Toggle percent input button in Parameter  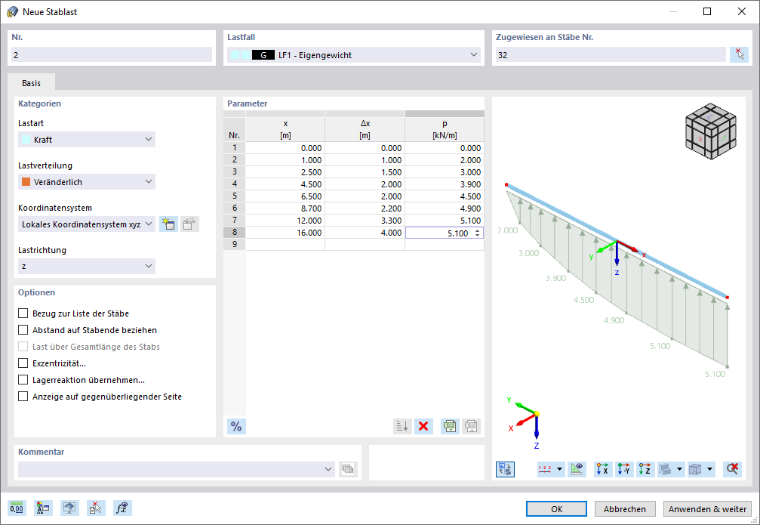[x=236, y=426]
